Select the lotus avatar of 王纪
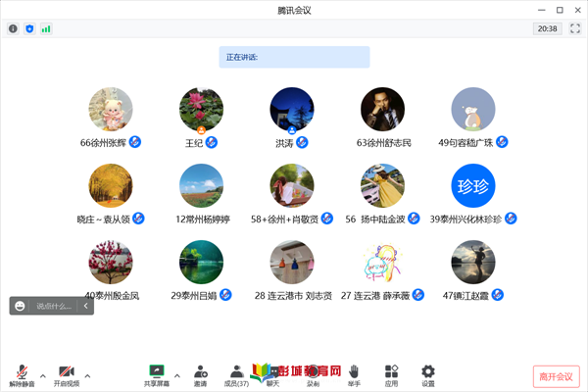The width and height of the screenshot is (588, 392). 201,109
